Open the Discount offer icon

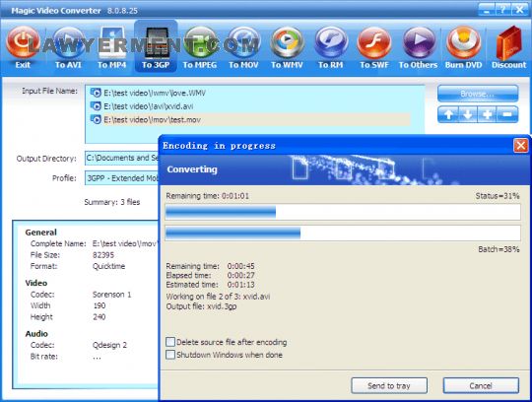[x=508, y=42]
